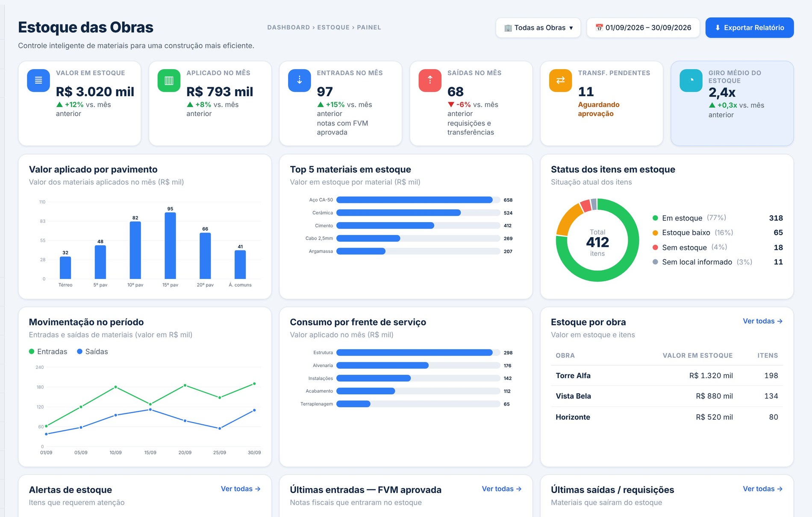812x517 pixels.
Task: Open Ver todas in Alertas de estoque
Action: tap(241, 489)
